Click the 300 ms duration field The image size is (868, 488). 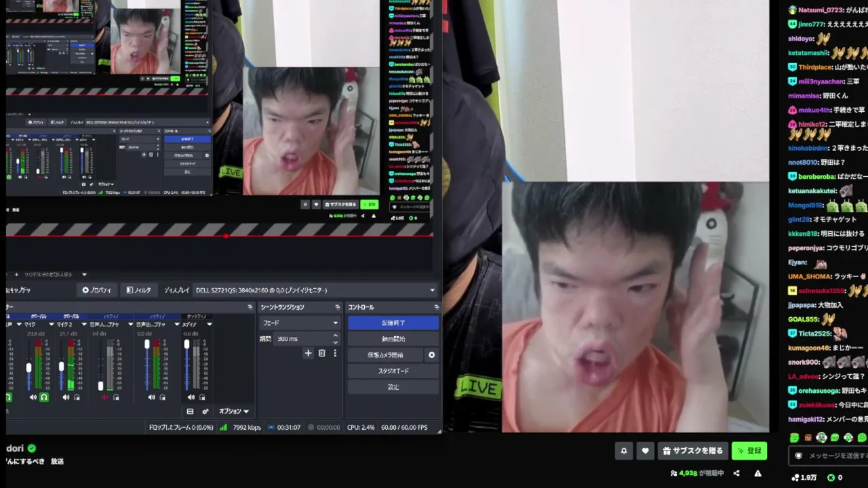[x=301, y=338]
